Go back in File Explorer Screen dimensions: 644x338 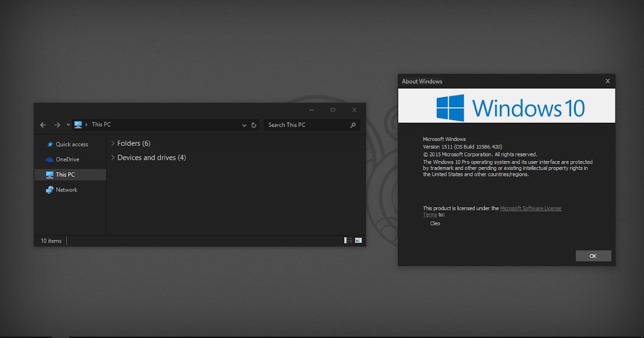pyautogui.click(x=43, y=125)
